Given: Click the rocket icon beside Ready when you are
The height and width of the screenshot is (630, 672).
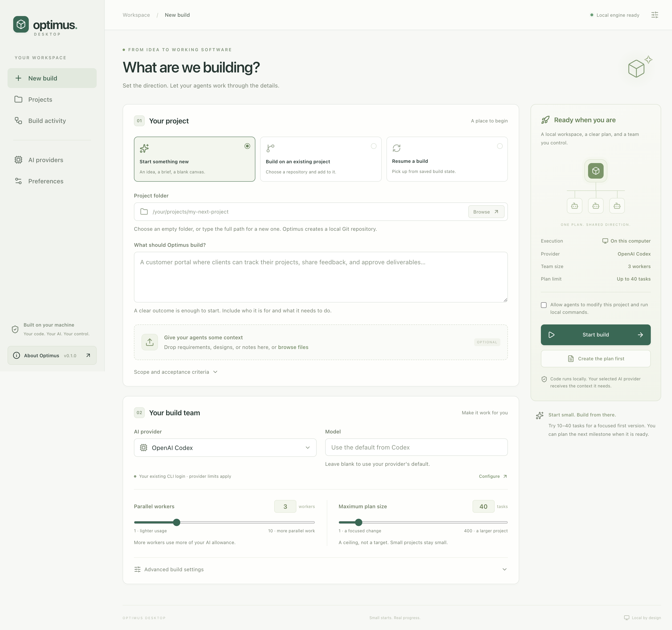Looking at the screenshot, I should point(545,120).
